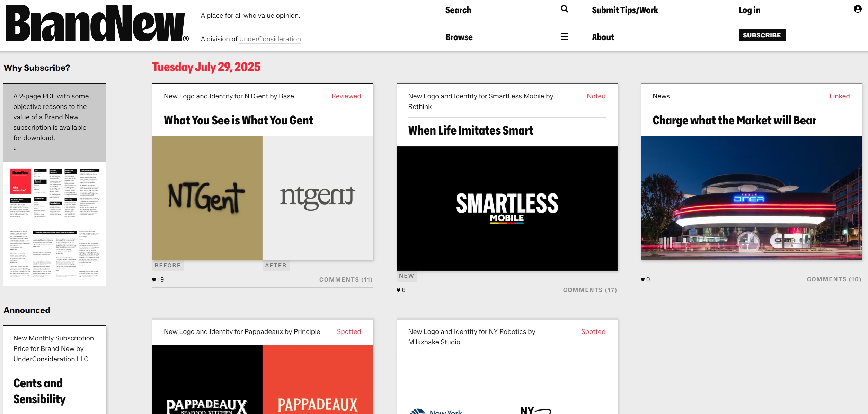Click the new ntgent serif logo image
Viewport: 868px width, 414px height.
318,198
